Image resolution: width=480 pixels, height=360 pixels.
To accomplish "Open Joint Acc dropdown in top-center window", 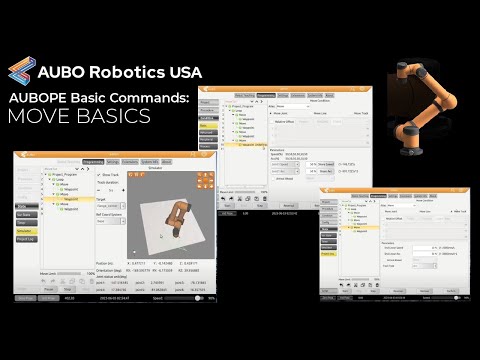I will click(285, 171).
